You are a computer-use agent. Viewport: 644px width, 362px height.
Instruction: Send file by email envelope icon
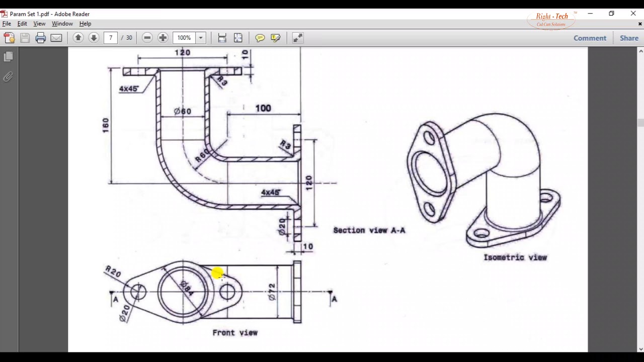coord(56,38)
